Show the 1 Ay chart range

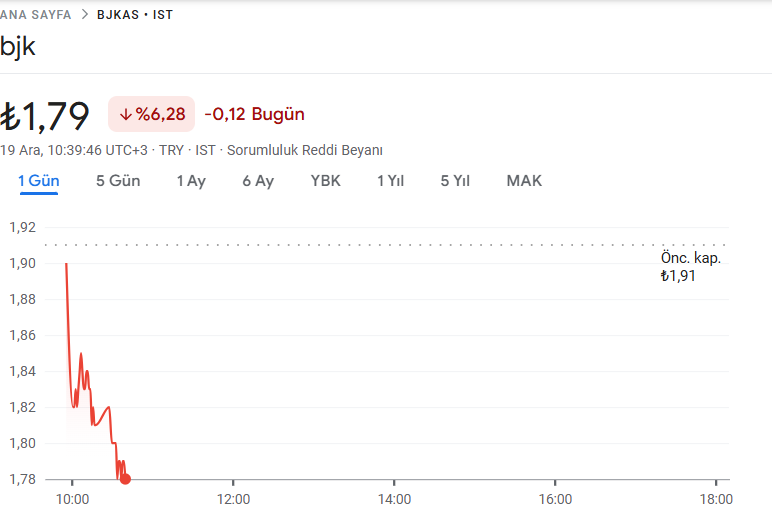pos(191,181)
